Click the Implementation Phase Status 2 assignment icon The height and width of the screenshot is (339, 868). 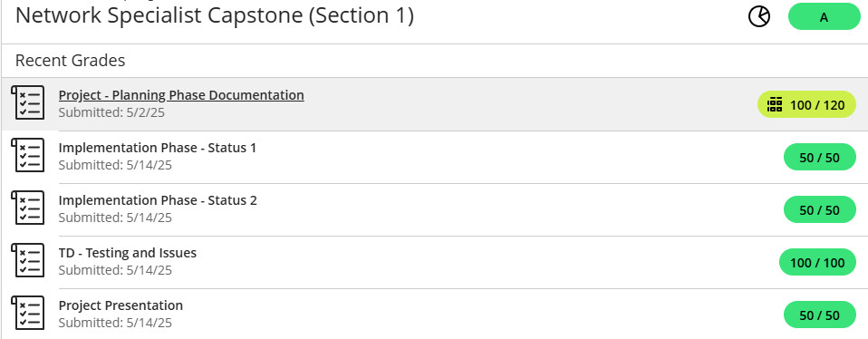point(28,208)
